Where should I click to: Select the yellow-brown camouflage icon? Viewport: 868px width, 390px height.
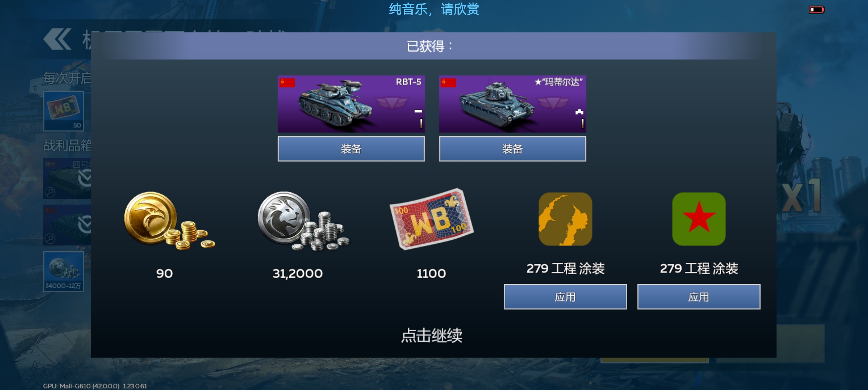click(x=565, y=219)
